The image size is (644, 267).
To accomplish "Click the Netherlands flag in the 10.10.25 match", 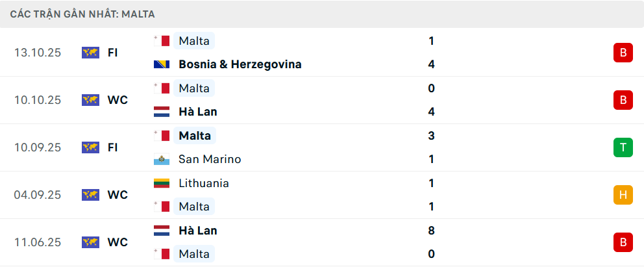I will (162, 112).
